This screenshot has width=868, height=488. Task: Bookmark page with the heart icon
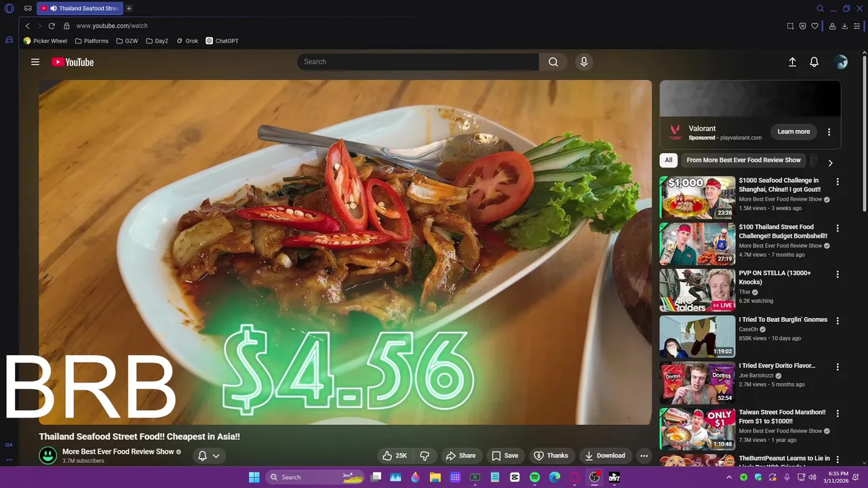814,26
